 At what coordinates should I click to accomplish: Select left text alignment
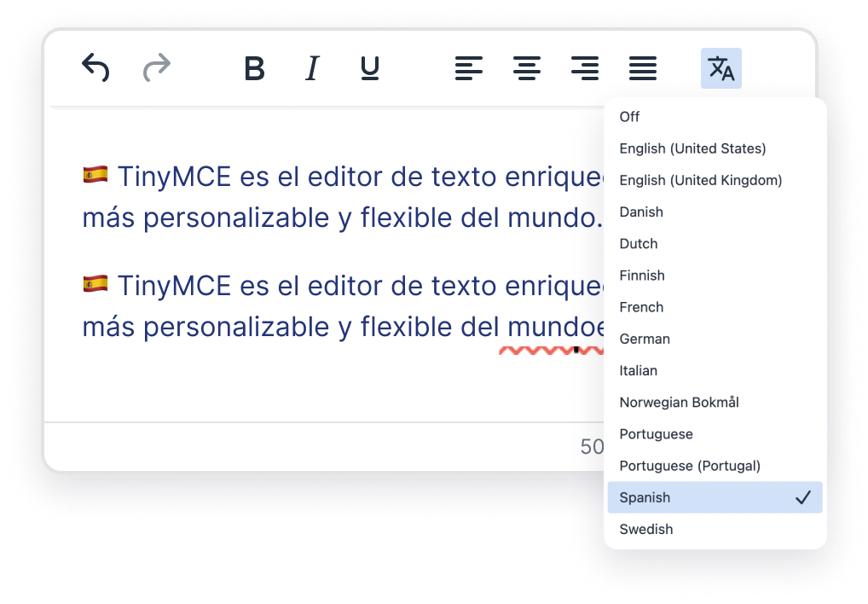point(468,69)
